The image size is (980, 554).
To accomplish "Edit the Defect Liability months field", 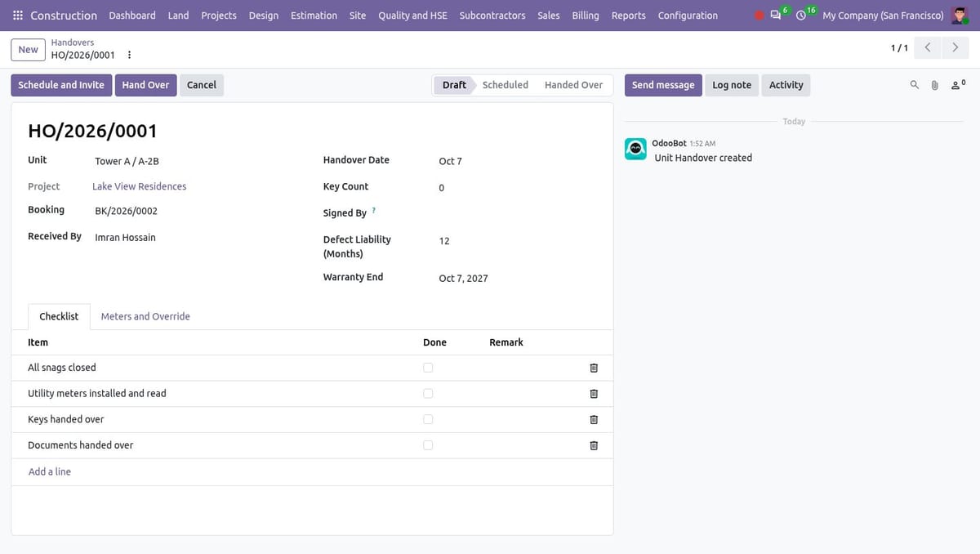I will [x=516, y=241].
